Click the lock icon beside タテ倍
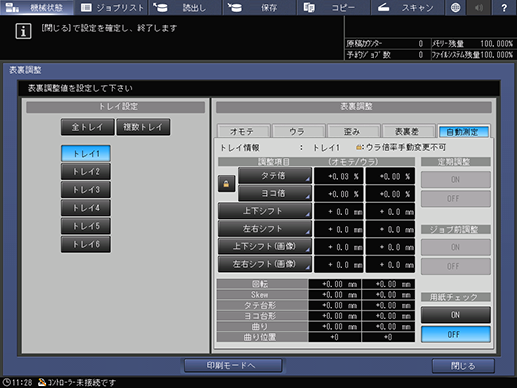Viewport: 517px width, 388px height. tap(226, 184)
